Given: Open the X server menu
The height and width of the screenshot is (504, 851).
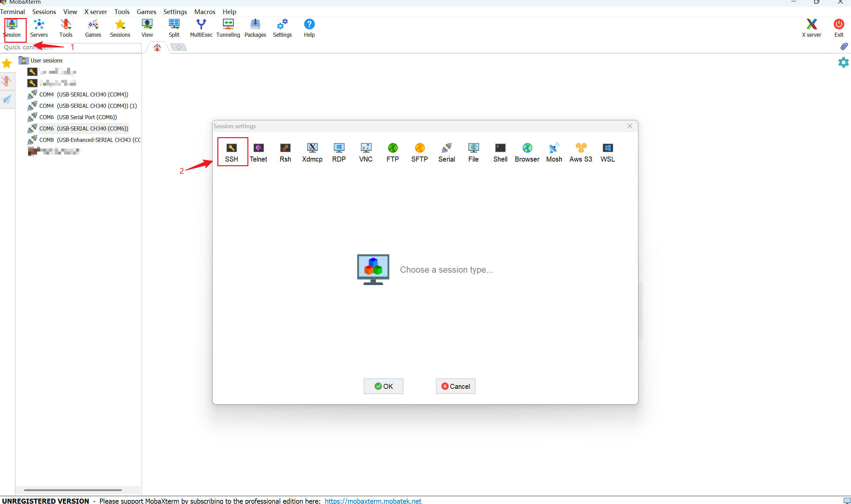Looking at the screenshot, I should click(95, 12).
